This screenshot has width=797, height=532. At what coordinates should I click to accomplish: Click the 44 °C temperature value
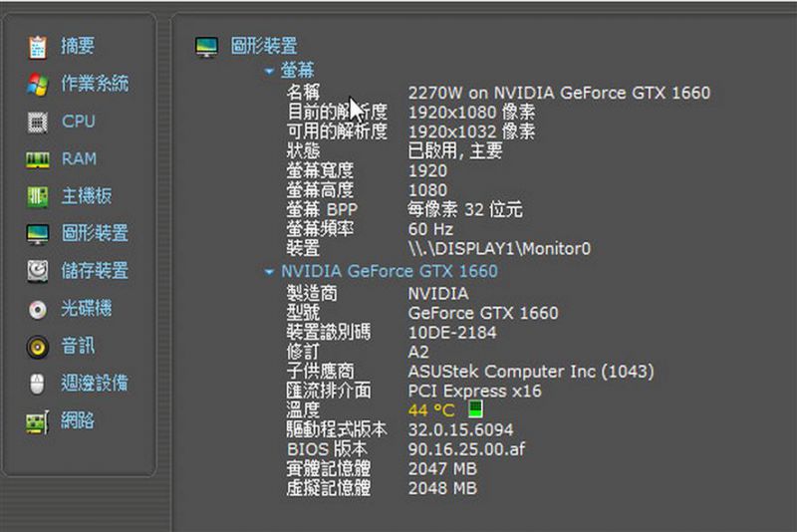430,410
